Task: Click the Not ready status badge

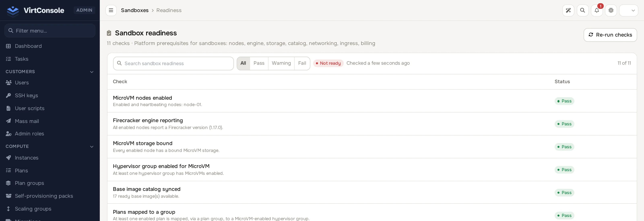Action: pyautogui.click(x=328, y=63)
